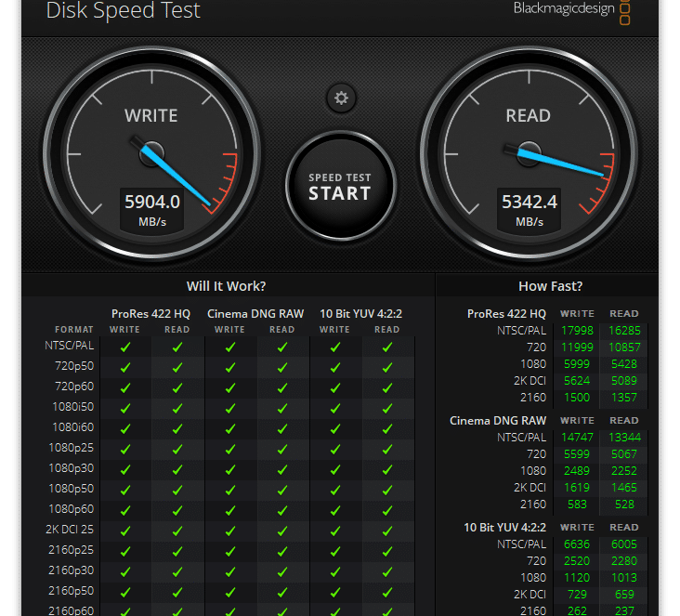Click YUV NTSC/PAL write value 6636
Image resolution: width=680 pixels, height=616 pixels.
(x=577, y=544)
